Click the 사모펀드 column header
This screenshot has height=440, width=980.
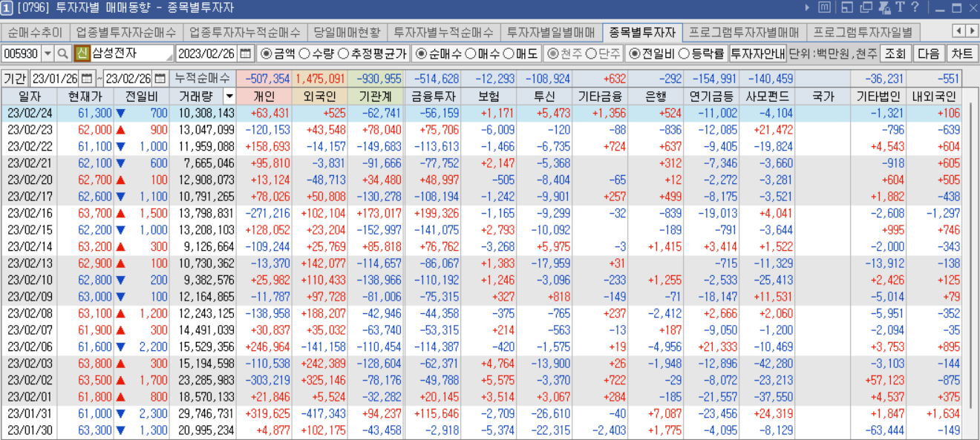click(768, 96)
